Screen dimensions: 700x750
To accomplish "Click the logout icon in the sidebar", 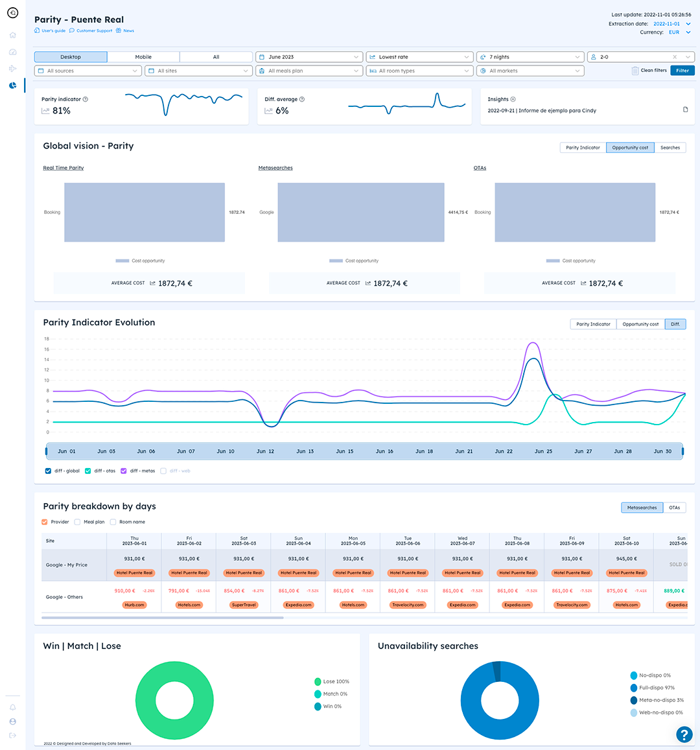I will (x=13, y=735).
